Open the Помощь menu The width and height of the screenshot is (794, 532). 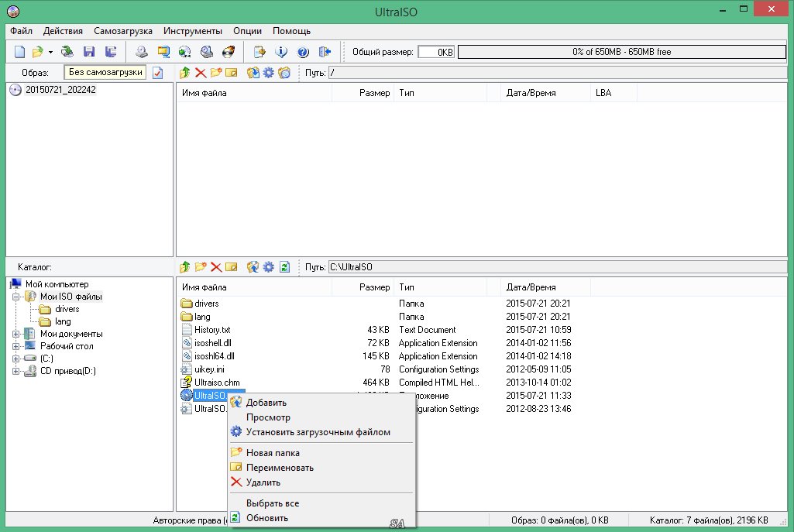point(292,31)
